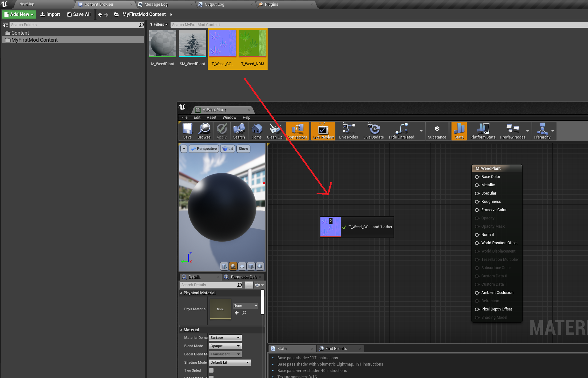The width and height of the screenshot is (588, 378).
Task: Click the Normal input pin
Action: pos(477,235)
